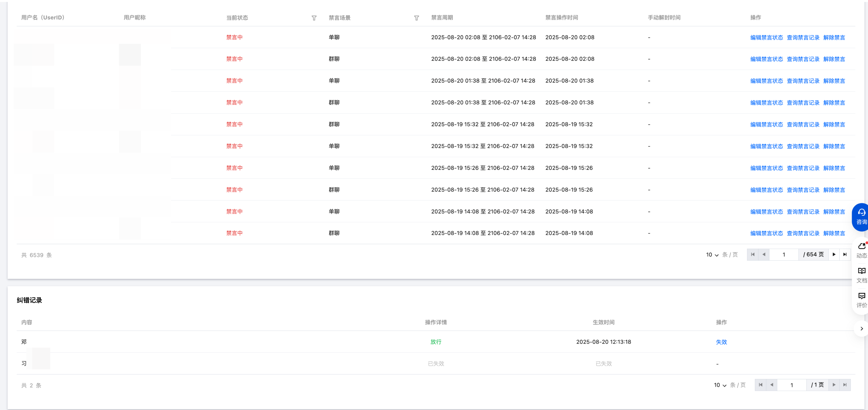Click 失效 link for 邓 record
The height and width of the screenshot is (410, 868).
pyautogui.click(x=721, y=342)
